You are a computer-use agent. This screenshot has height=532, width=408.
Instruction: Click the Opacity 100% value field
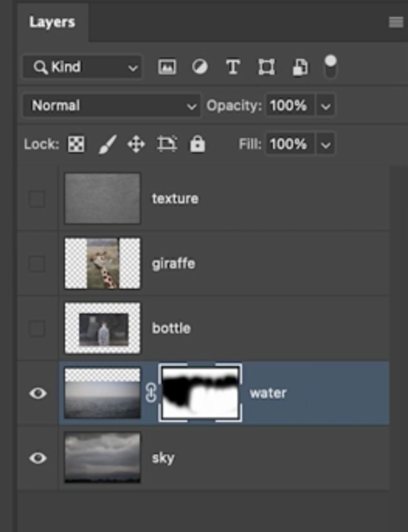290,105
